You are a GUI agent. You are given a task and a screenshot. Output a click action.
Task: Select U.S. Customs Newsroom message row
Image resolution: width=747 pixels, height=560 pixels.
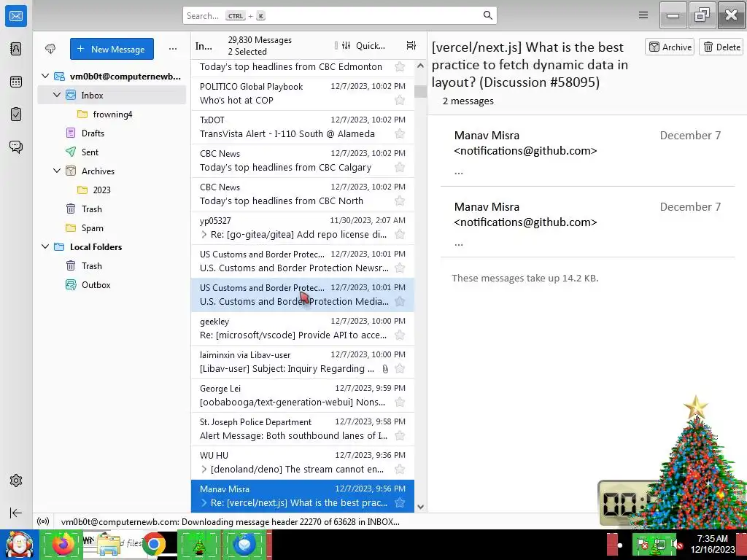303,262
